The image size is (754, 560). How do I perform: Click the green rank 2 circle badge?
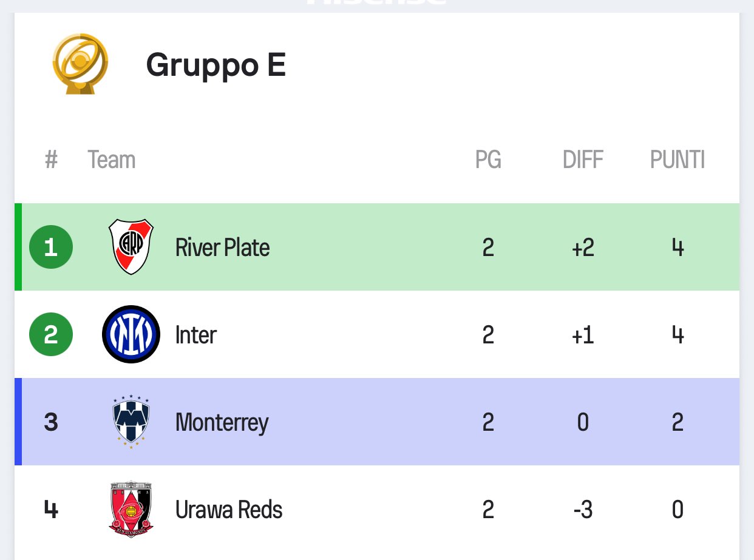[51, 334]
